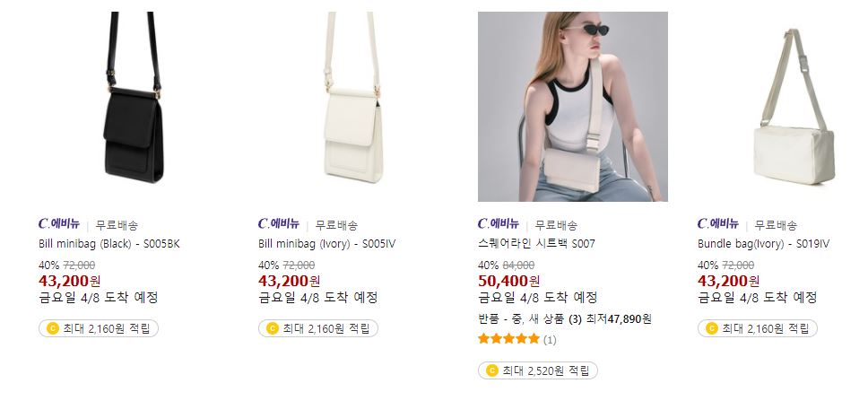Click 최대 2,160원 적립 badge under ivory minibag
Screen dimensions: 868x418
pos(318,328)
